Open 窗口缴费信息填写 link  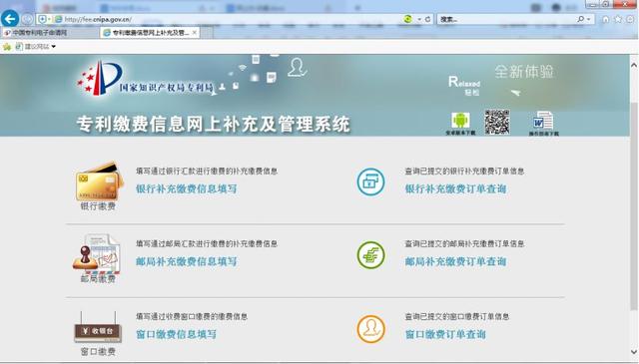pos(176,334)
